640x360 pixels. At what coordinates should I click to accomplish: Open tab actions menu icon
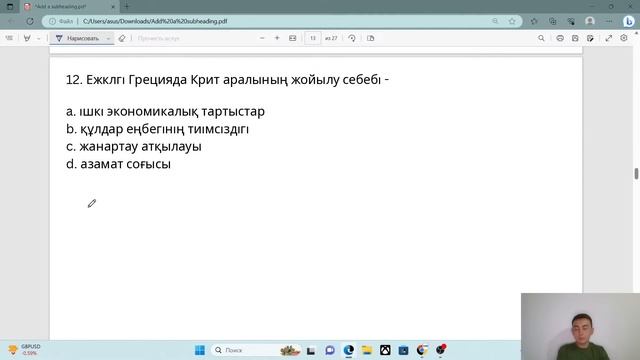click(10, 7)
